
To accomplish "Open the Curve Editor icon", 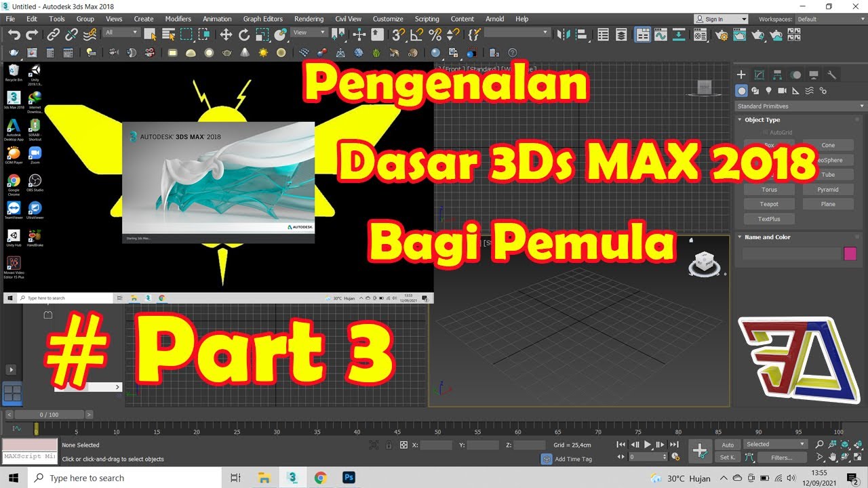I will pyautogui.click(x=660, y=34).
